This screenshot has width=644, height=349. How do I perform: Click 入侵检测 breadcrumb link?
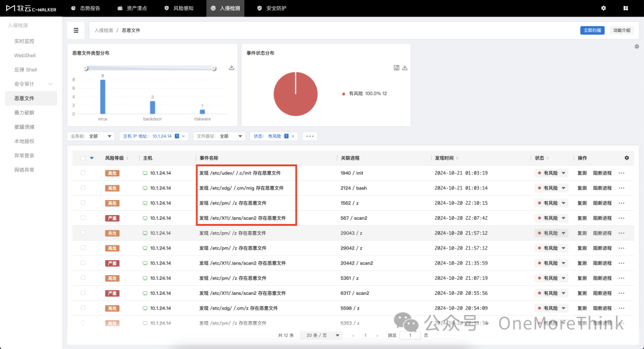point(104,30)
